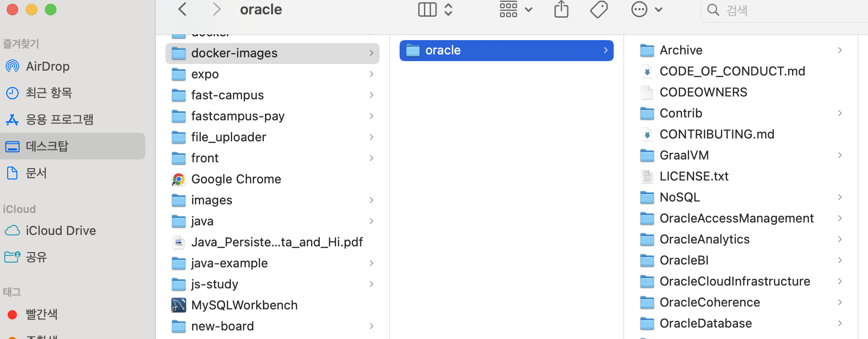Open the java-example folder
This screenshot has height=339, width=868.
272,263
